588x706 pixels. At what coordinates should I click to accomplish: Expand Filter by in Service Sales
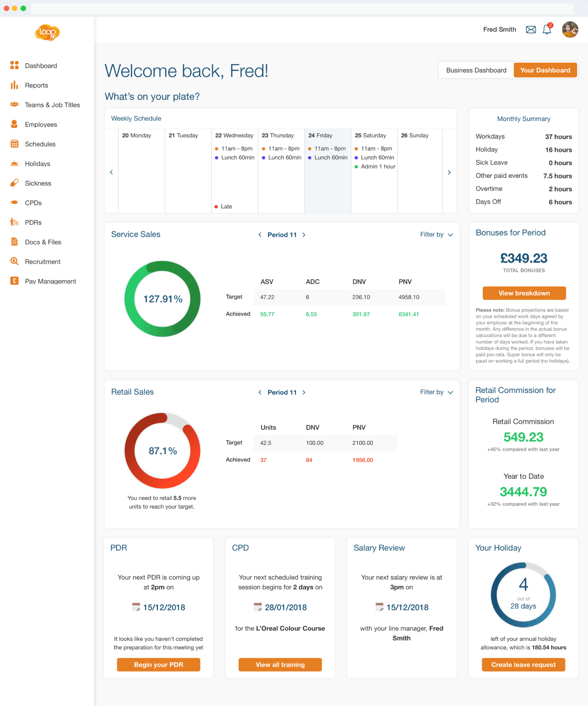pos(436,235)
